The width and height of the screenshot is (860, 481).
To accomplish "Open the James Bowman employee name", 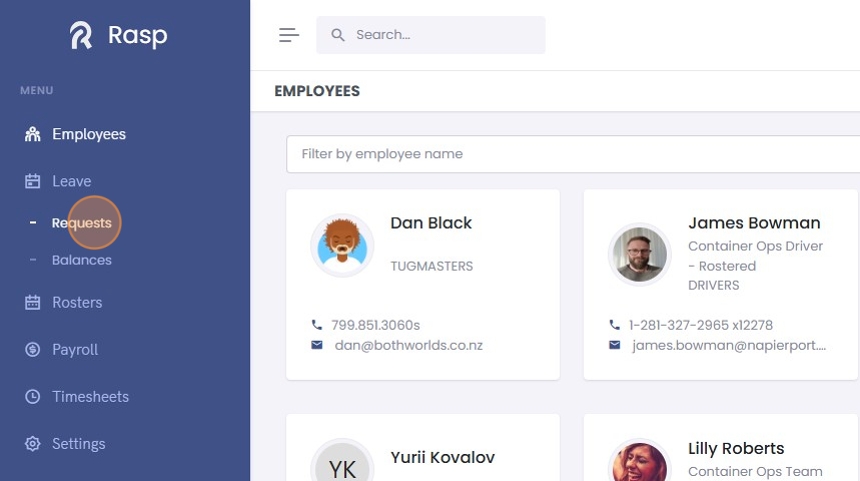I will pos(754,223).
